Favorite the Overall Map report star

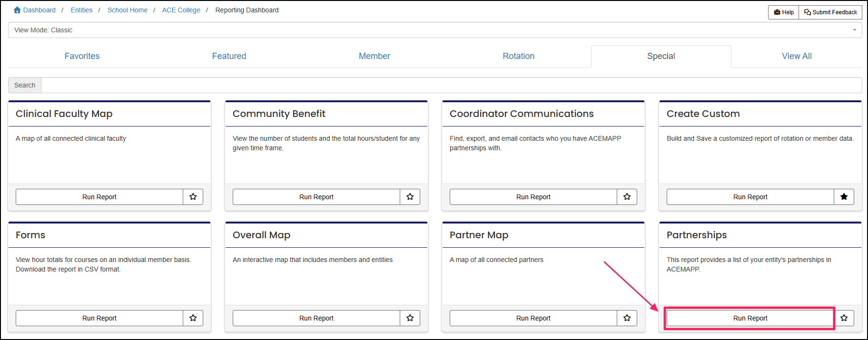pos(410,318)
